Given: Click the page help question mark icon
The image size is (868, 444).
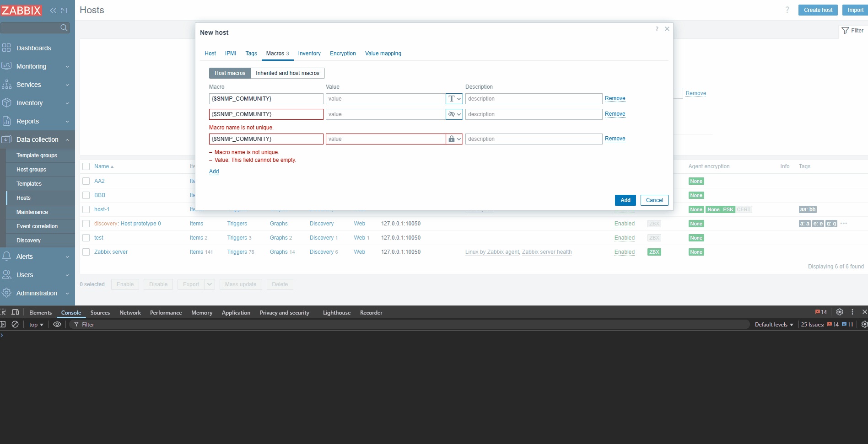Looking at the screenshot, I should 787,10.
